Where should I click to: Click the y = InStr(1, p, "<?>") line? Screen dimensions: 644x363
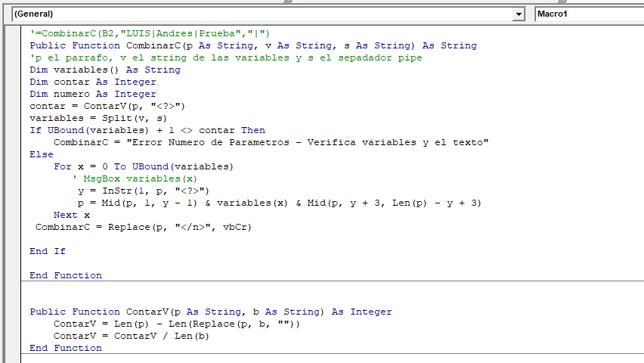coord(144,191)
